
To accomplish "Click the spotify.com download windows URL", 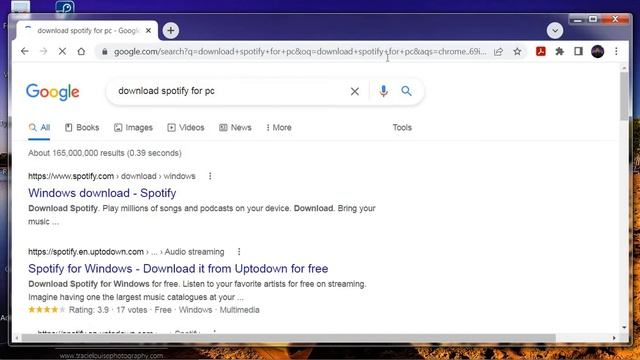I will 111,176.
